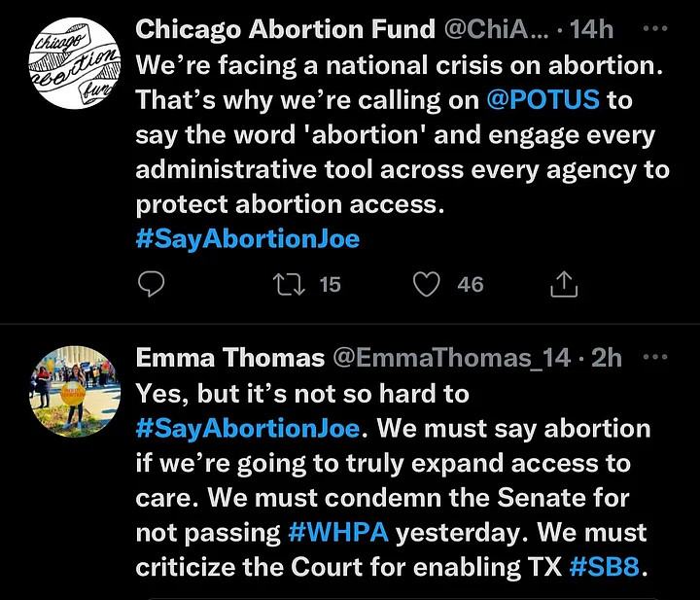This screenshot has width=700, height=600.
Task: Open the @EmmaThomas_14 handle
Action: coord(452,358)
